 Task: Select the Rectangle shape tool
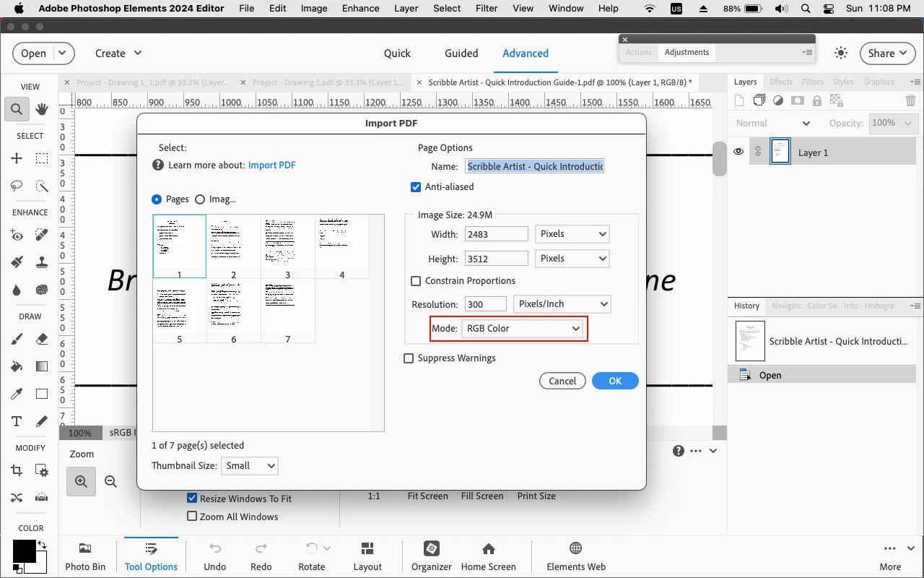tap(42, 394)
